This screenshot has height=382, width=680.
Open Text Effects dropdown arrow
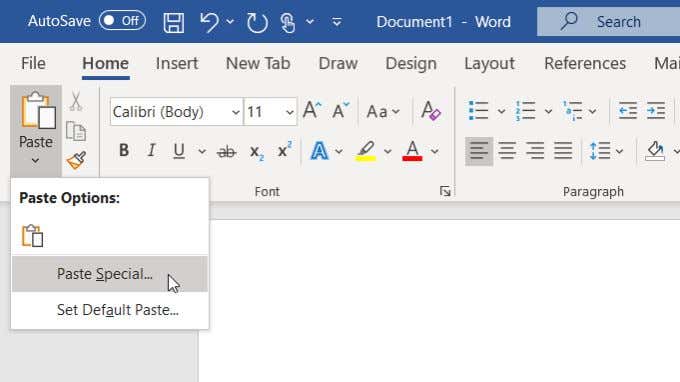339,151
